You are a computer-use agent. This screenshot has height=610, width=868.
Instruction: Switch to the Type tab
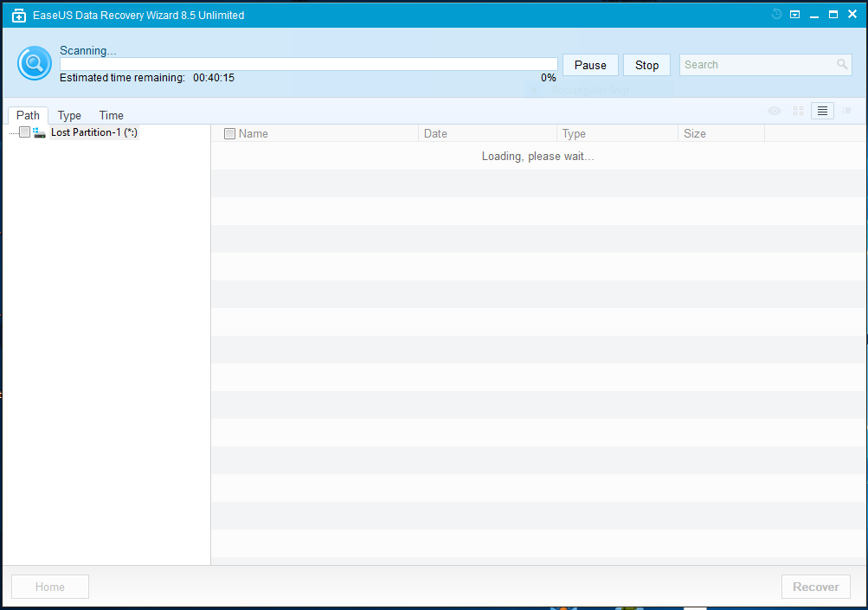coord(69,115)
